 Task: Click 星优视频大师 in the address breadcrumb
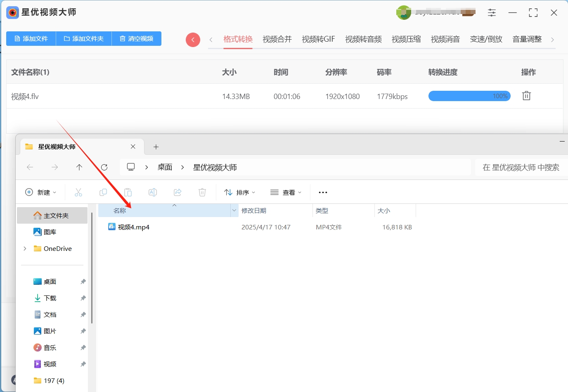[x=215, y=167]
